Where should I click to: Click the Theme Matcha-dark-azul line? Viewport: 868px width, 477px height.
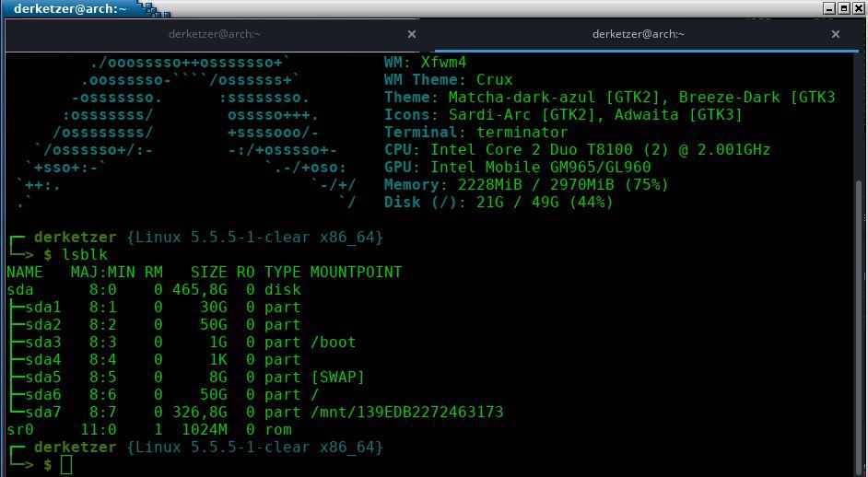click(x=609, y=98)
